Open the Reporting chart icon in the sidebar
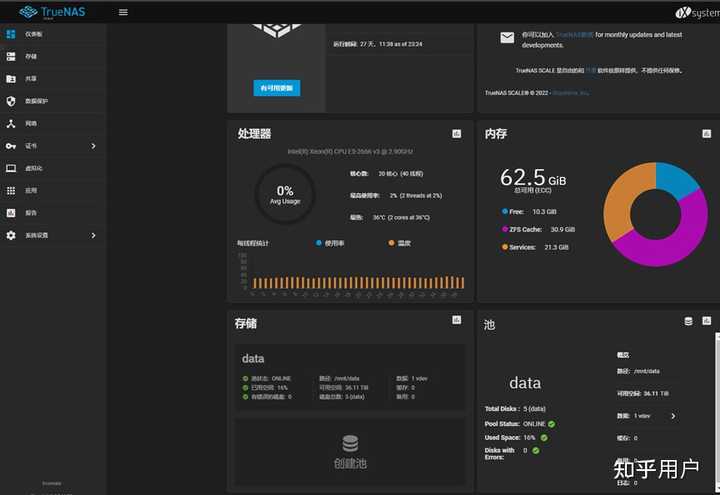The height and width of the screenshot is (495, 720). click(x=11, y=213)
